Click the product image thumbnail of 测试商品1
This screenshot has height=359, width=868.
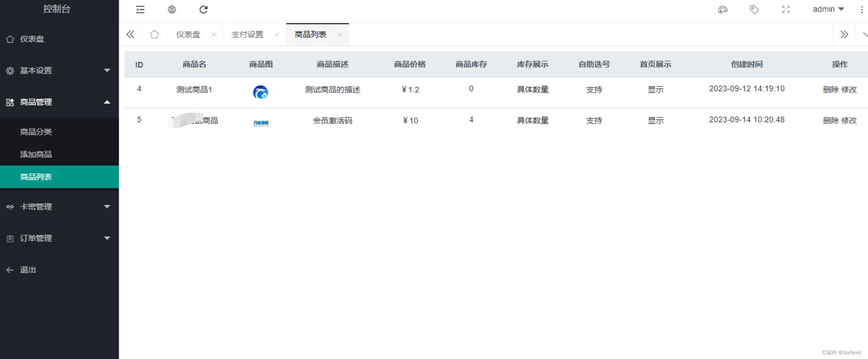pyautogui.click(x=260, y=92)
